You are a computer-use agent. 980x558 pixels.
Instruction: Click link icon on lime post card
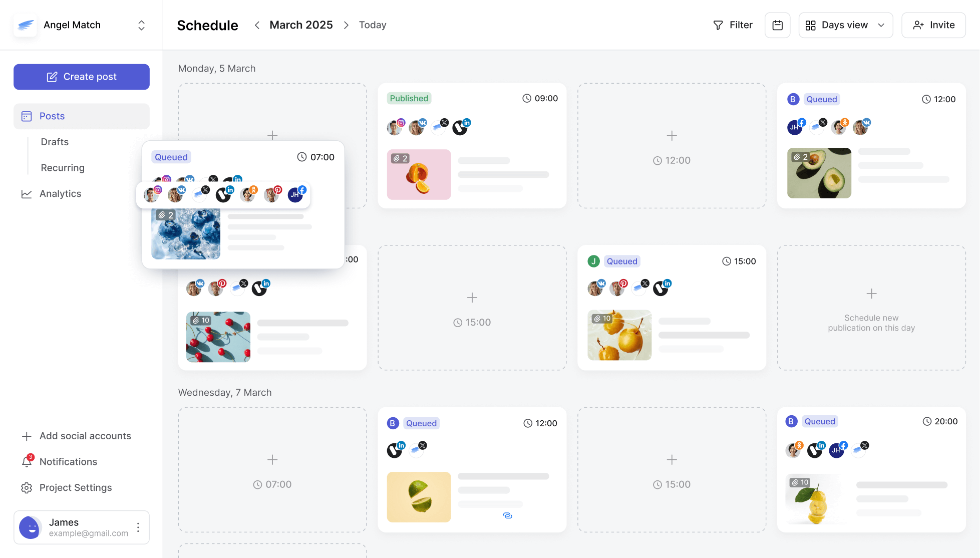click(508, 515)
